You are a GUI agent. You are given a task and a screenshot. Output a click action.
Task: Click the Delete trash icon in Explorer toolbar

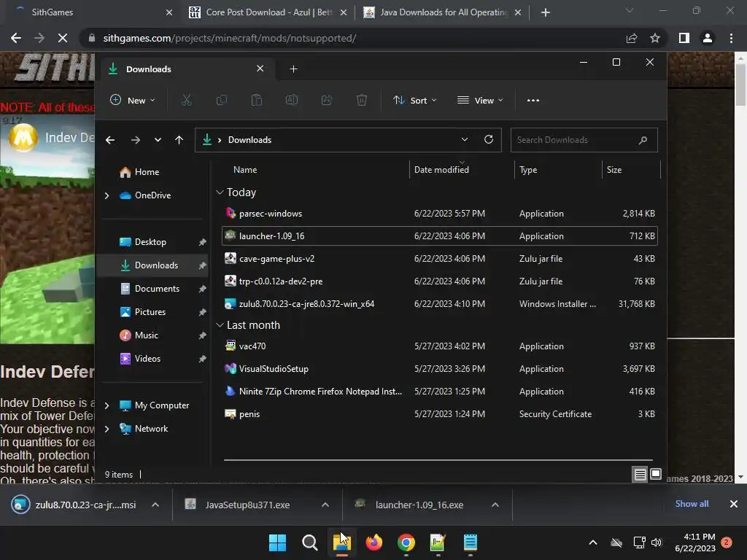[x=362, y=100]
